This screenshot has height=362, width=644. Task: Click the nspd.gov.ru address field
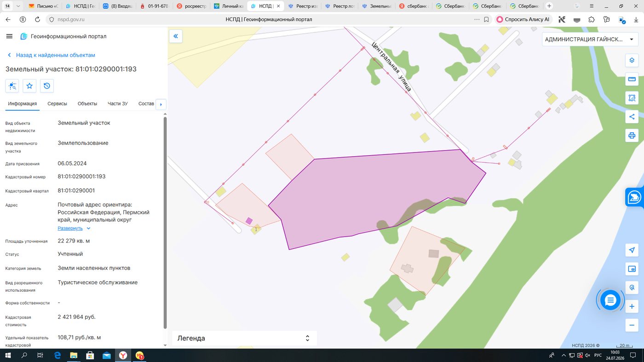coord(71,20)
